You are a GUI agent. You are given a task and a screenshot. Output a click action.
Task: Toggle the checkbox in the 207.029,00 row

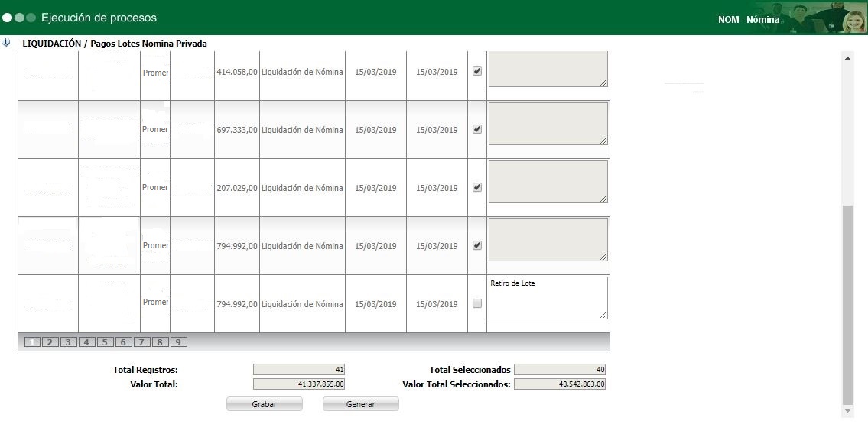(477, 187)
